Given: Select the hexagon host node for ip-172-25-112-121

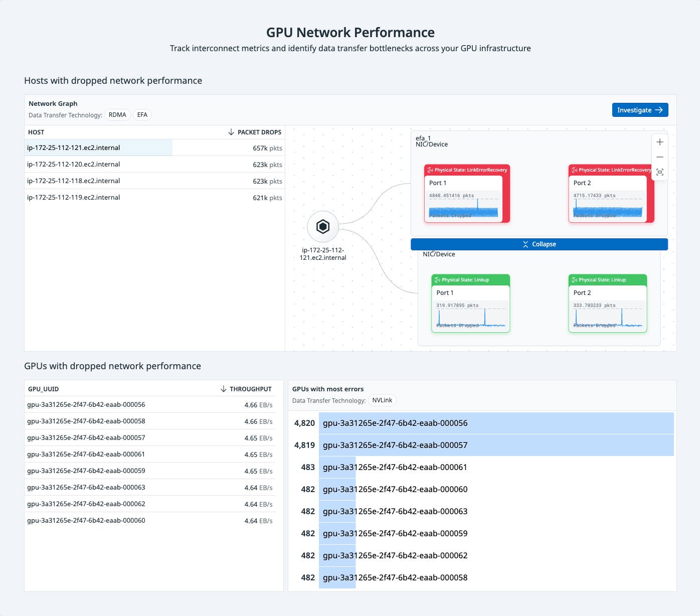Looking at the screenshot, I should tap(323, 227).
